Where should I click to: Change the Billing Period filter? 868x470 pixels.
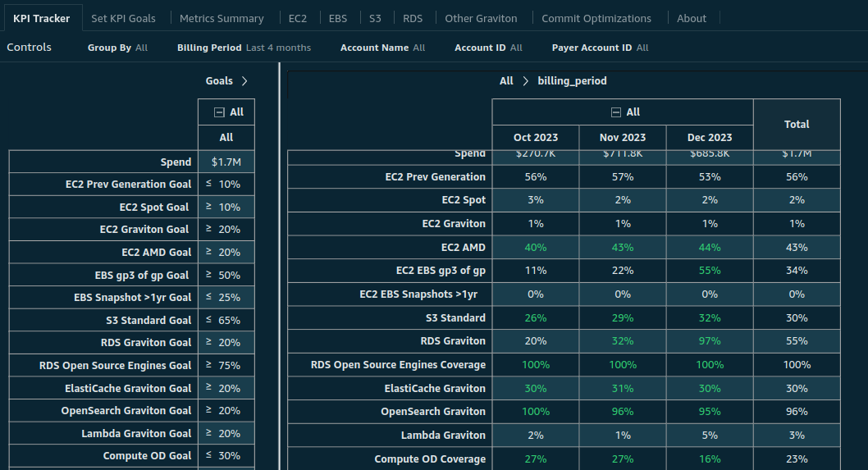pyautogui.click(x=244, y=48)
